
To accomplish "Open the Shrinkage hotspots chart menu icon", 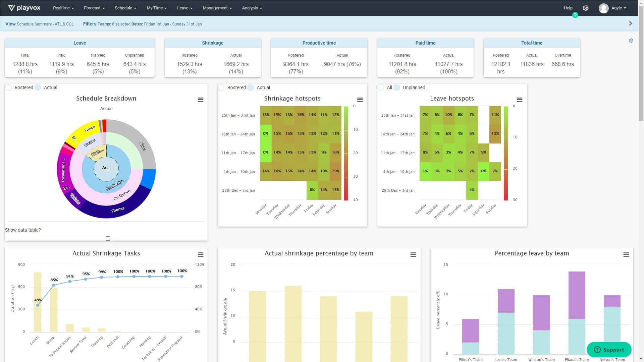I will [360, 100].
